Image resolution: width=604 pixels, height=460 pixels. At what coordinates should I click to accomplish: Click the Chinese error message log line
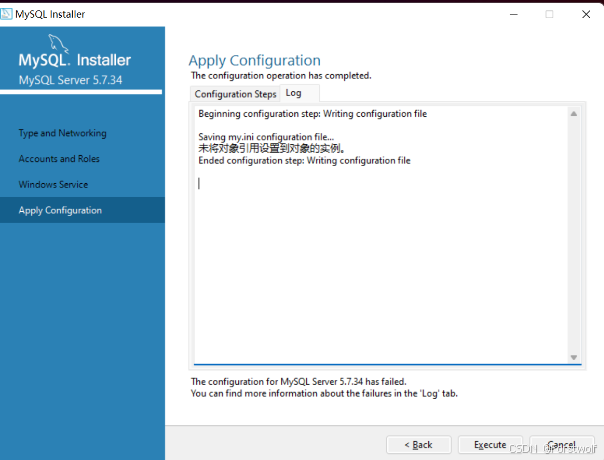[271, 148]
